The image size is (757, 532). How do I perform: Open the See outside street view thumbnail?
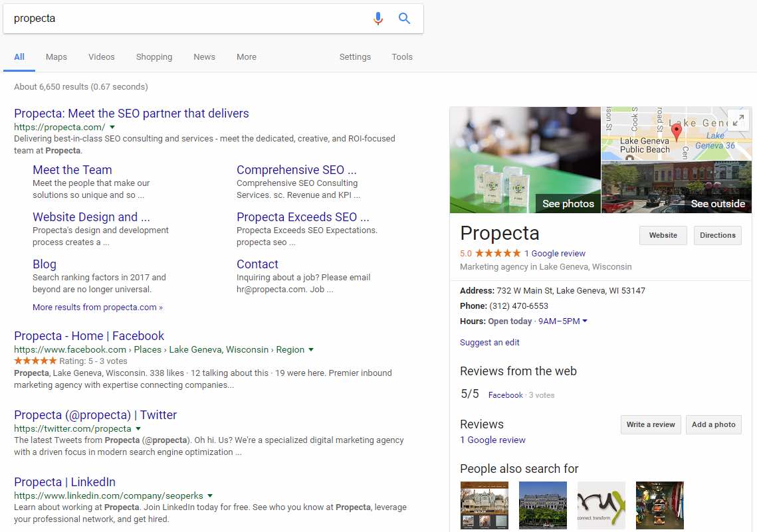coord(677,187)
